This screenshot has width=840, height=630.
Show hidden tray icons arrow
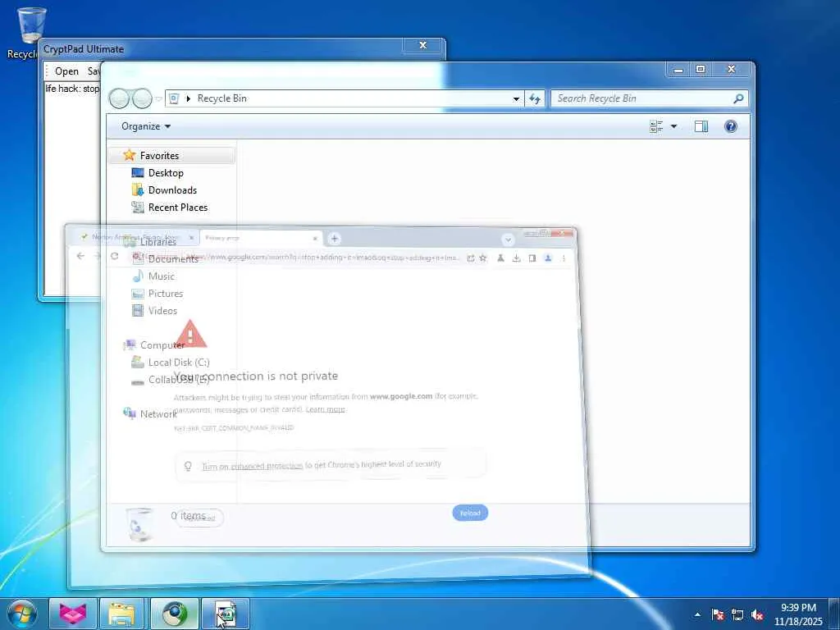pos(697,614)
